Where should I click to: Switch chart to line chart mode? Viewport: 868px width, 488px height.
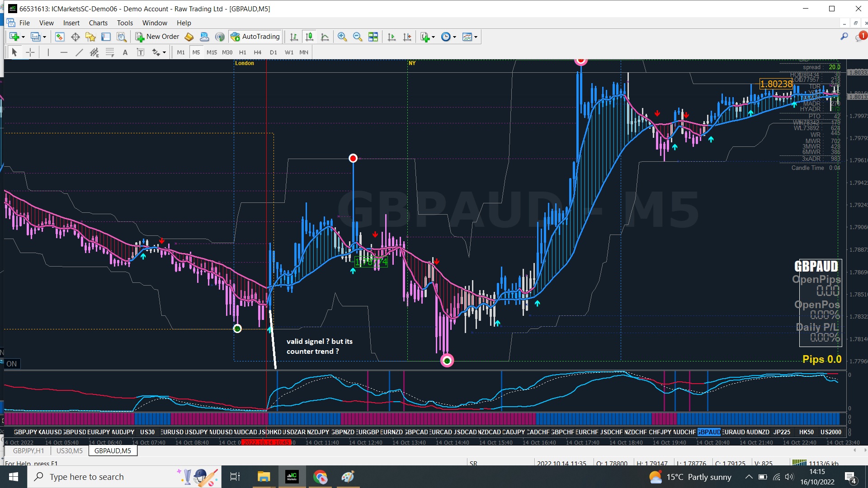325,37
